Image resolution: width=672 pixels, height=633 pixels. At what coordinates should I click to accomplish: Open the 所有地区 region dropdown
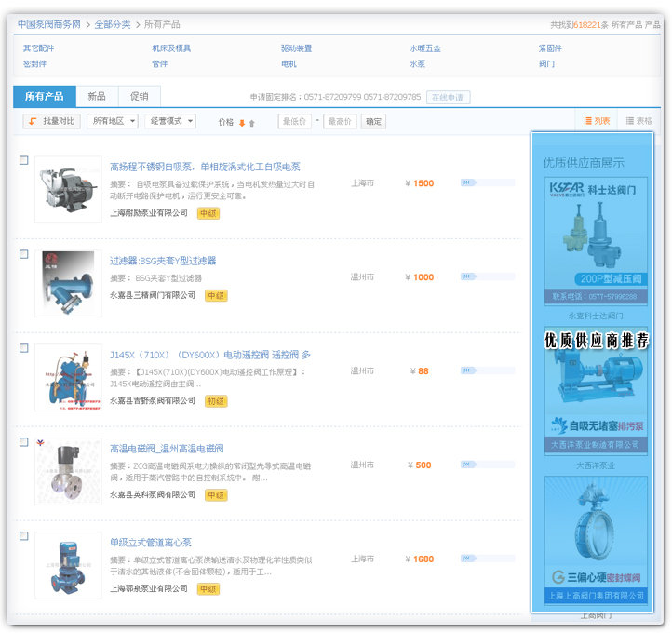coord(113,121)
